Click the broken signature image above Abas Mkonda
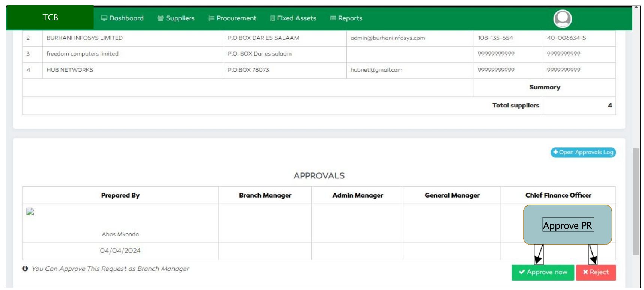The image size is (644, 290). click(30, 211)
